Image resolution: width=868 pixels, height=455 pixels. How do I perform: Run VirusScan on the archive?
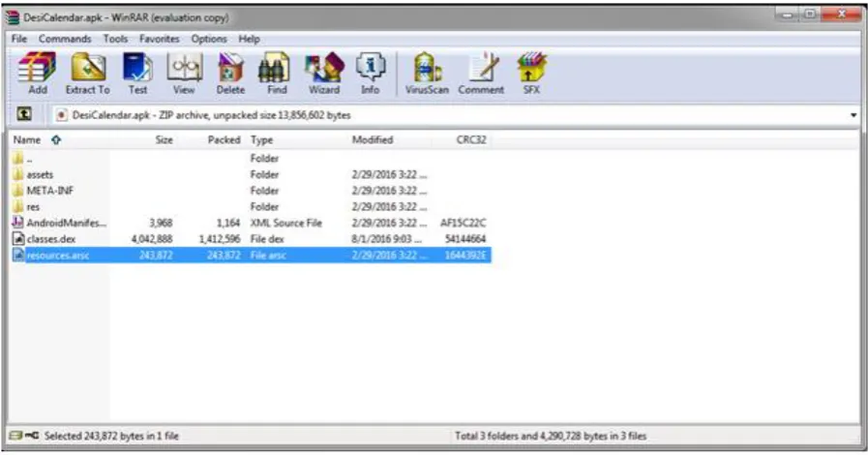pyautogui.click(x=427, y=73)
